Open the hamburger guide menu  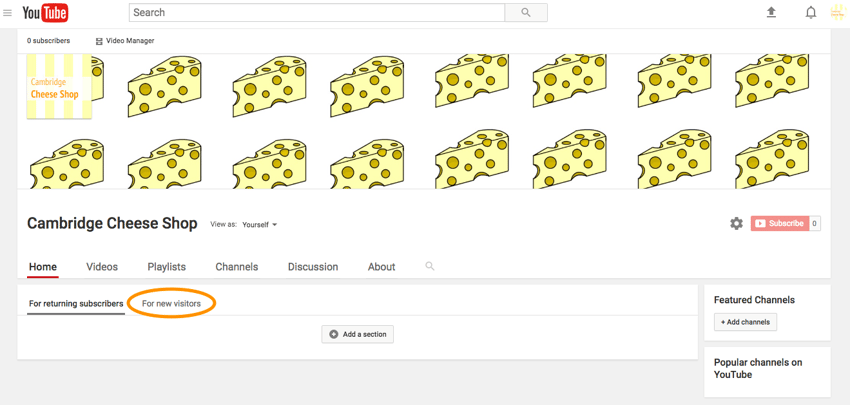pyautogui.click(x=7, y=12)
